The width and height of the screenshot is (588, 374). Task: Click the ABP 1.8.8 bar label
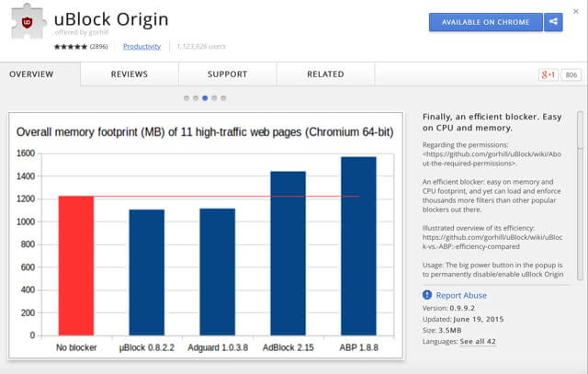coord(359,347)
